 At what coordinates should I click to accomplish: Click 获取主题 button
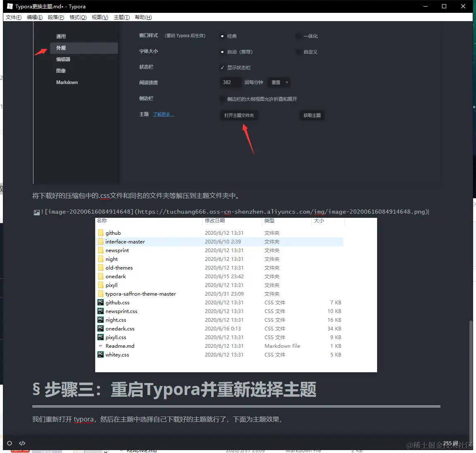point(312,116)
